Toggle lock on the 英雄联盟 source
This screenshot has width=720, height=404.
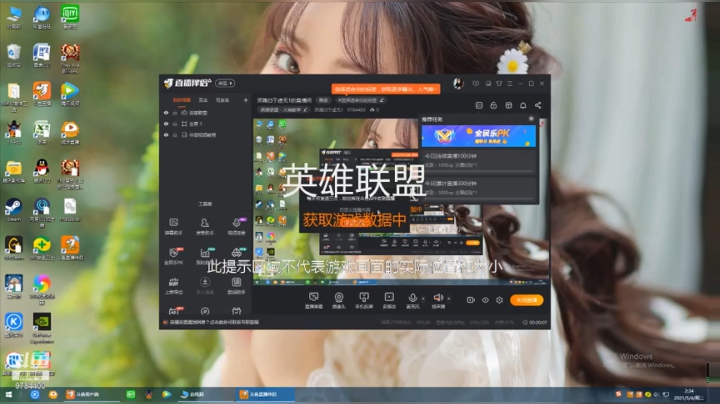click(175, 112)
